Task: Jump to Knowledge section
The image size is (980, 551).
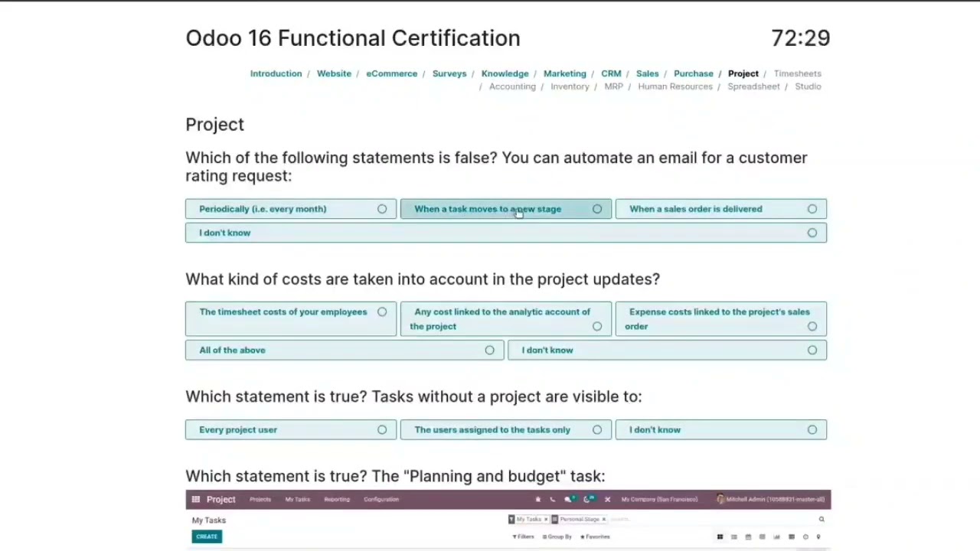Action: point(505,73)
